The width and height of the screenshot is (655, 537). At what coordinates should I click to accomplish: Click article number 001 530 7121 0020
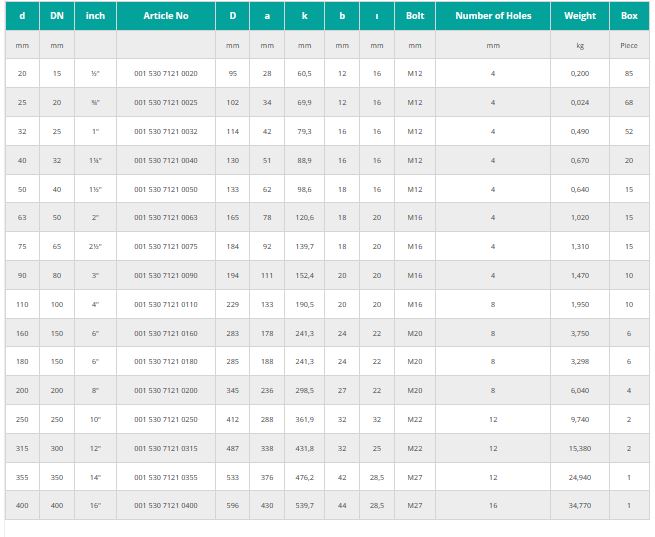(165, 74)
